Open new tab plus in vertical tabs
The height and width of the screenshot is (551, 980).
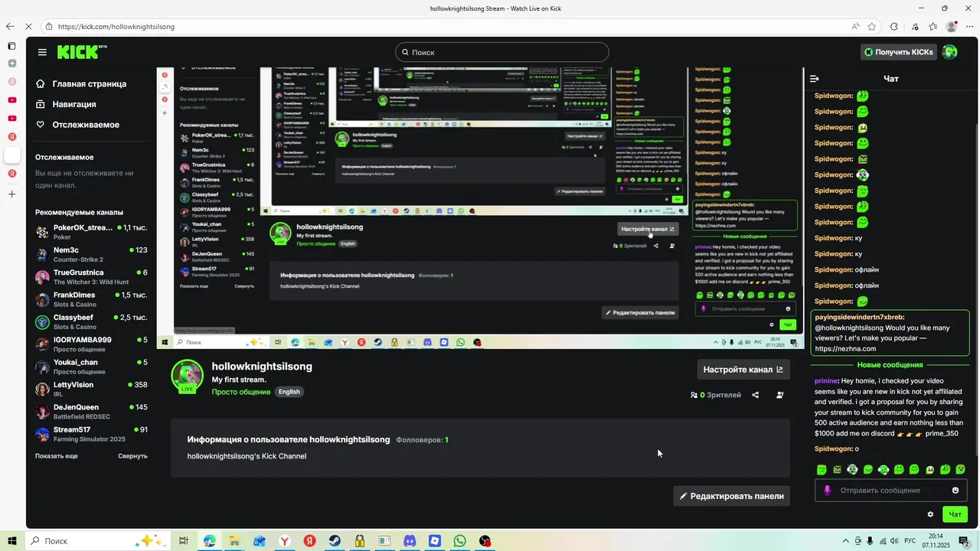coord(11,194)
